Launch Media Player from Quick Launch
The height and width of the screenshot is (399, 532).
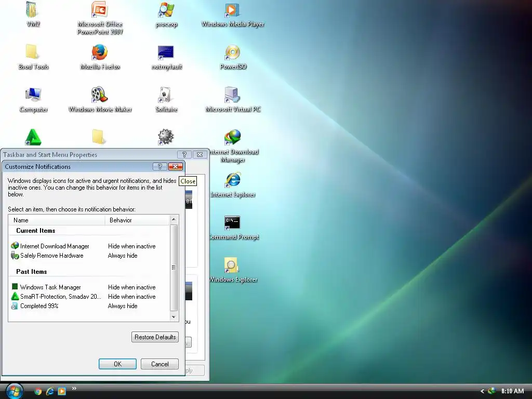pyautogui.click(x=62, y=391)
